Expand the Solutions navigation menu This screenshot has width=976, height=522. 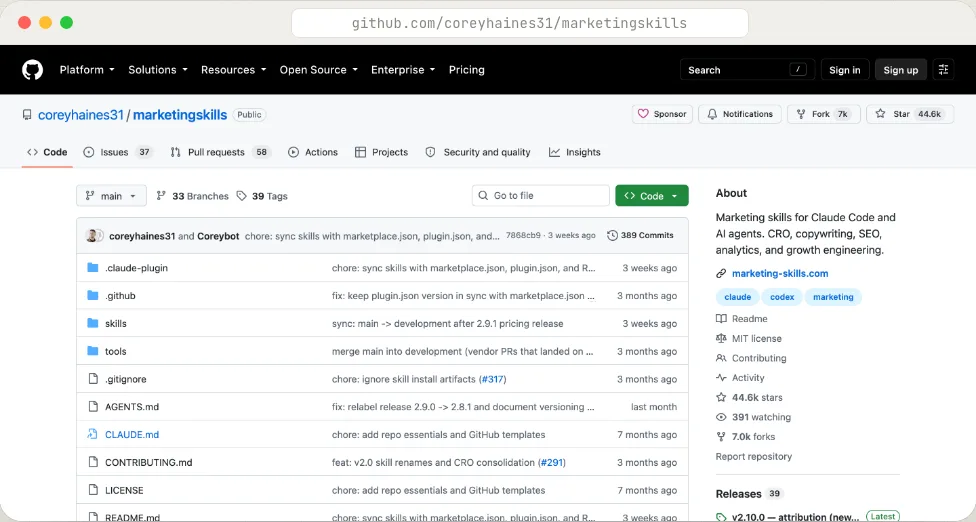click(x=157, y=70)
